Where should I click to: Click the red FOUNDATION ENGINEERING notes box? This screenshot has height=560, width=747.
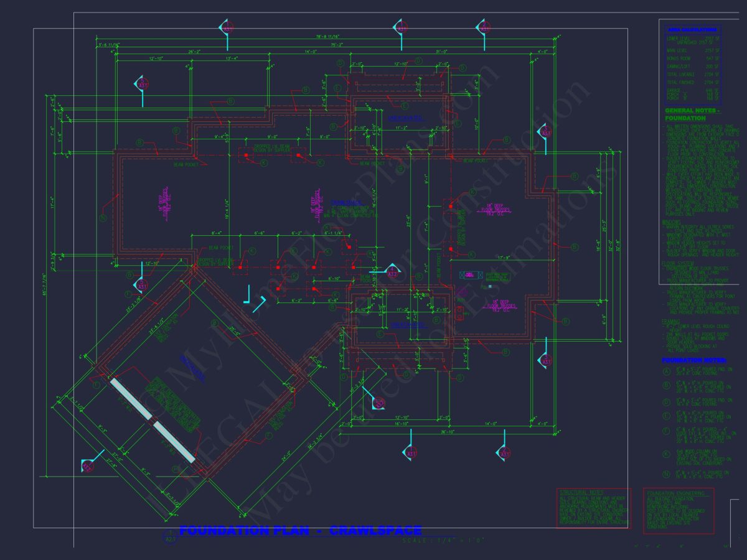[x=678, y=510]
